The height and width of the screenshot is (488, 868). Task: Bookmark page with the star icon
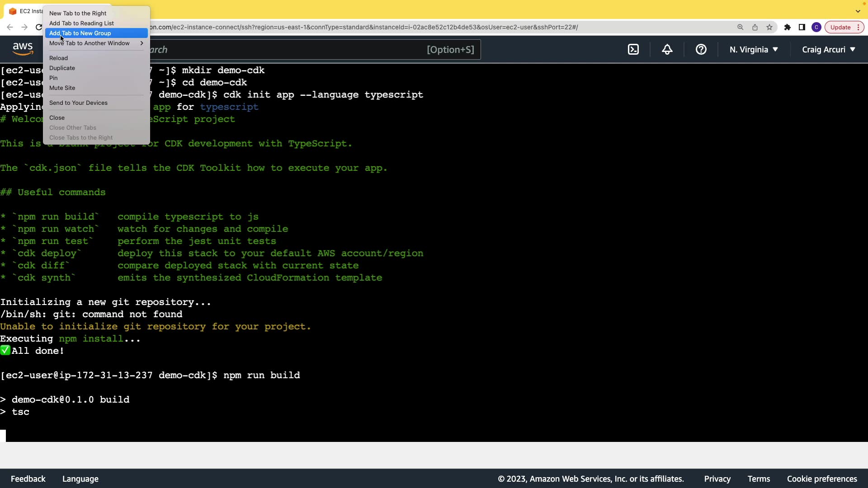[769, 27]
